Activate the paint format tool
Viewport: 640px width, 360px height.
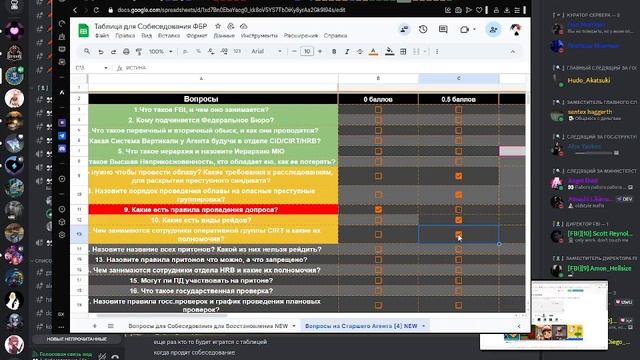coord(139,51)
